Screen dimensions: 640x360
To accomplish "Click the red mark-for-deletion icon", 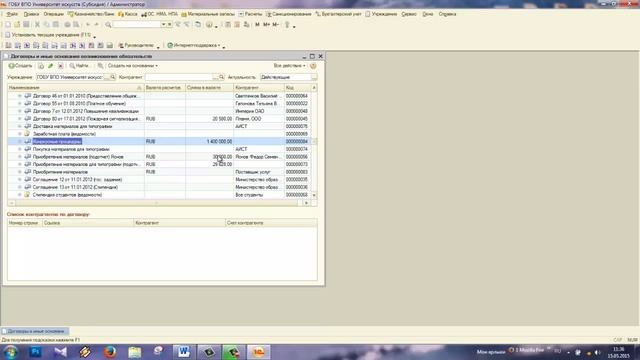I will 60,66.
